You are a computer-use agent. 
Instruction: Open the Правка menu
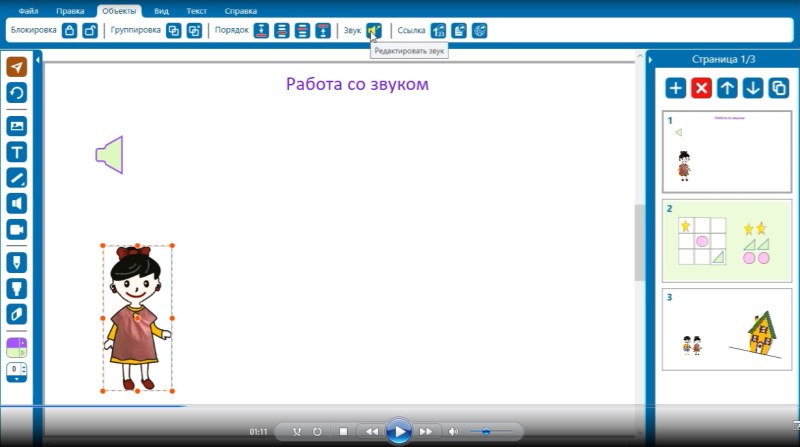(70, 11)
